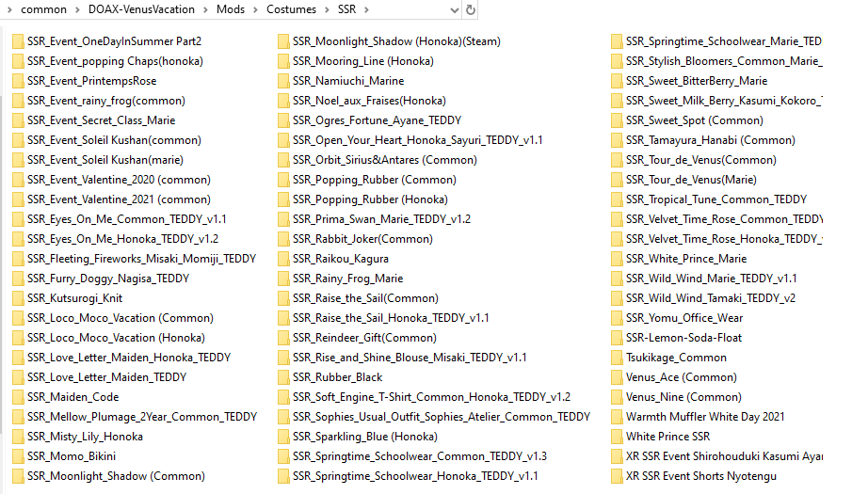868x494 pixels.
Task: Select the SSR_Namiuchi_Marine folder icon
Action: point(283,81)
